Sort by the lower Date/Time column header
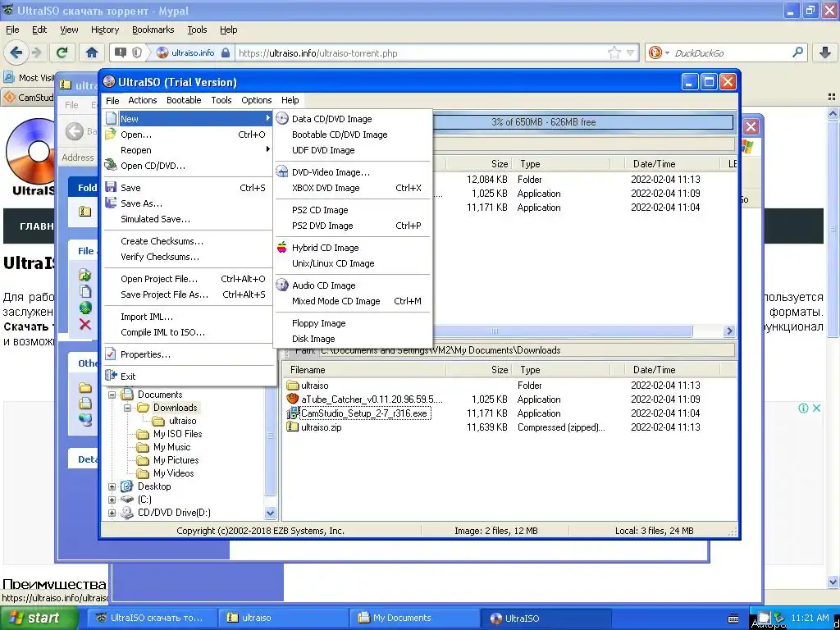The image size is (840, 630). click(673, 370)
